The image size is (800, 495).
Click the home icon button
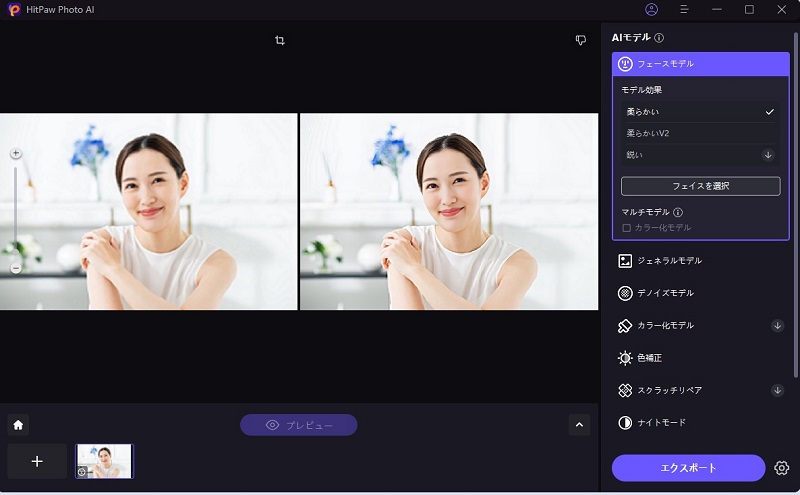pos(18,425)
